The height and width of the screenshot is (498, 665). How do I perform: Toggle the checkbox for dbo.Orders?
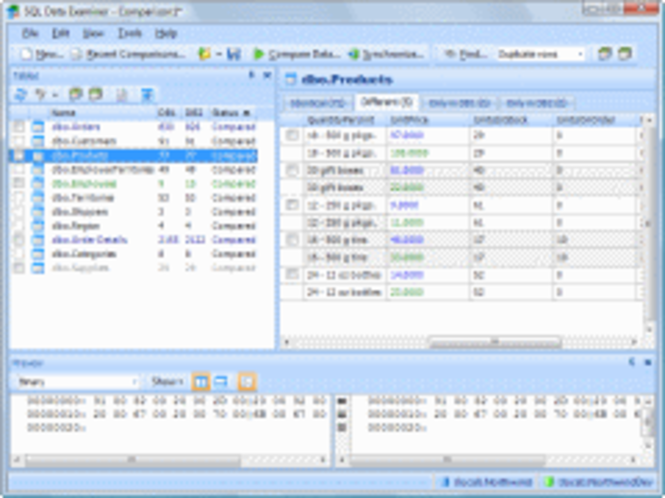(19, 126)
